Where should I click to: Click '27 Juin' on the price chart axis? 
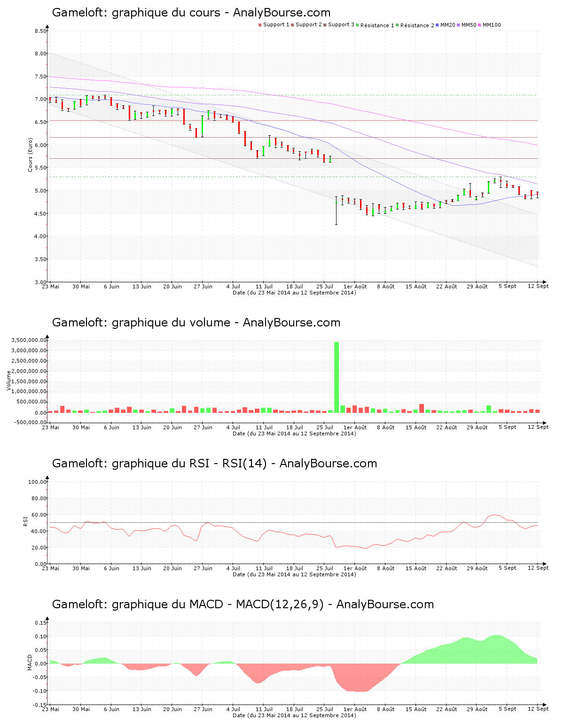[203, 287]
